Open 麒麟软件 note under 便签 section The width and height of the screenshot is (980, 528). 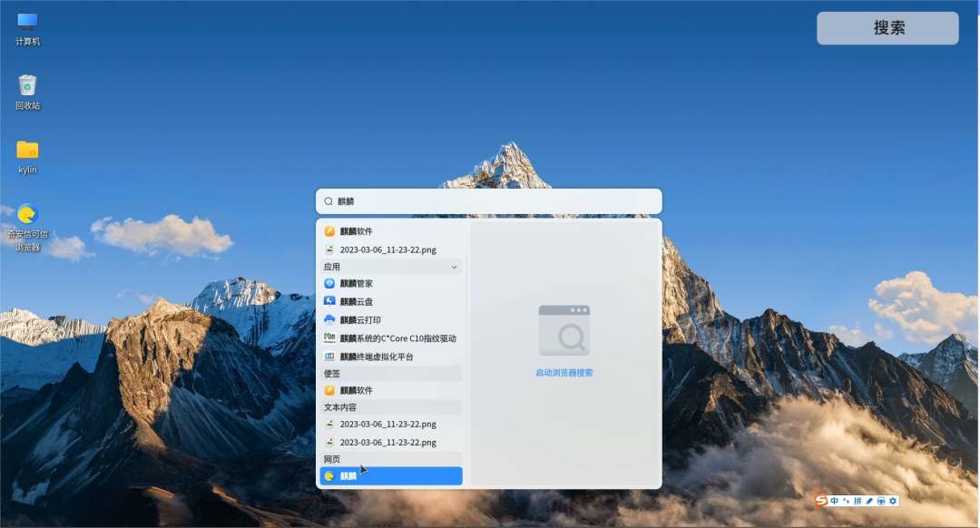(x=391, y=390)
